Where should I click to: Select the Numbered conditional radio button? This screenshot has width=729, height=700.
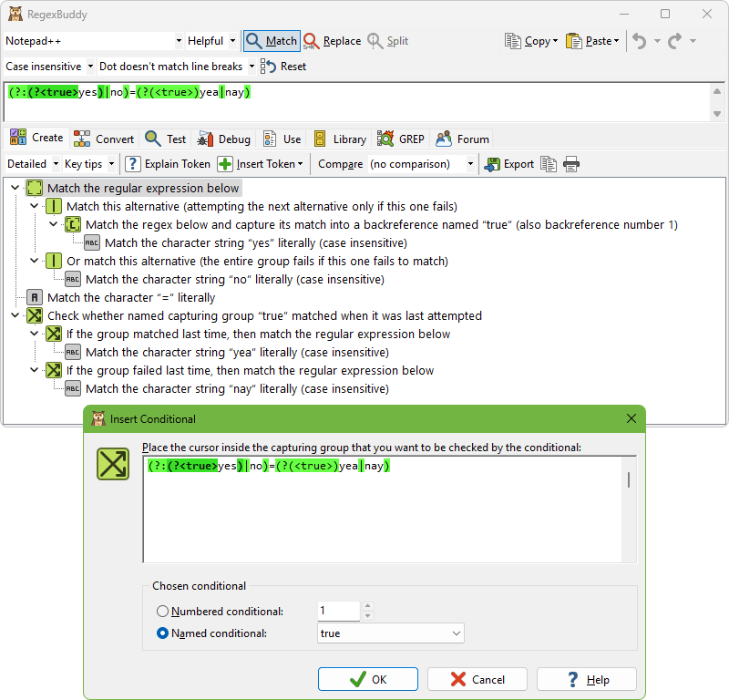click(162, 612)
